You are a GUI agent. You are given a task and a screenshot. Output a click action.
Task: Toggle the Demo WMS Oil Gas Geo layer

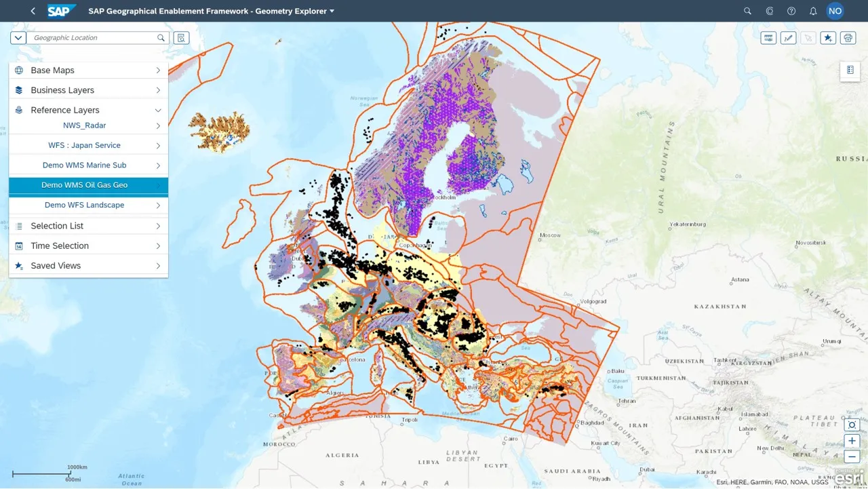pyautogui.click(x=84, y=185)
